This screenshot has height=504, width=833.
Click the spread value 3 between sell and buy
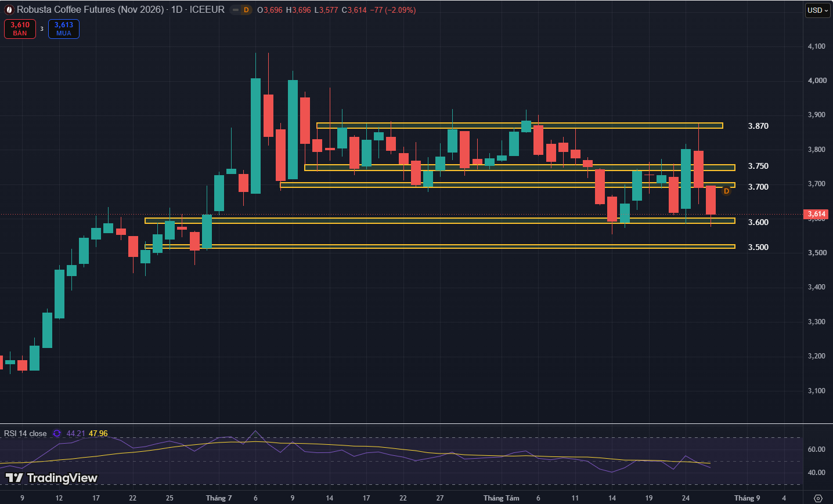(42, 29)
